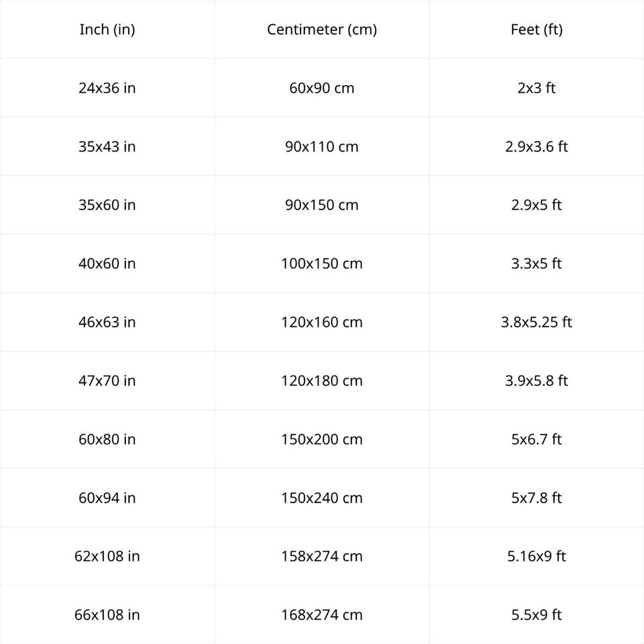Select the 24x36 in cell
The width and height of the screenshot is (644, 644).
tap(107, 88)
